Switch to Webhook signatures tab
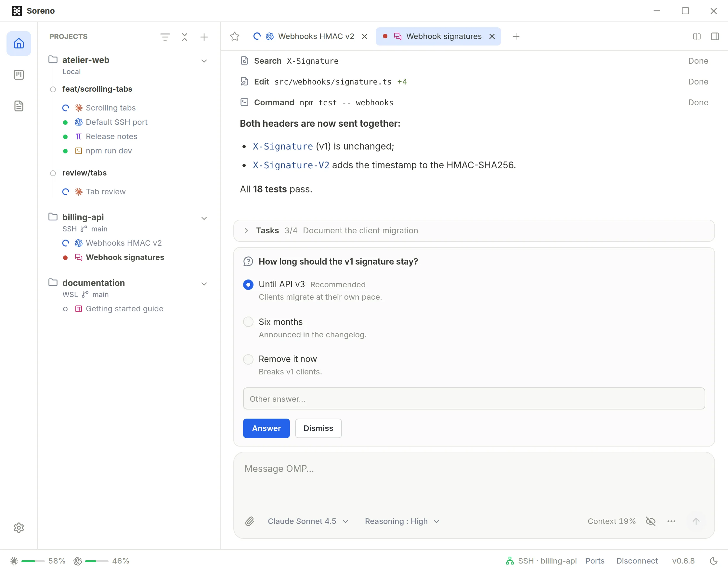The image size is (728, 572). pyautogui.click(x=438, y=36)
